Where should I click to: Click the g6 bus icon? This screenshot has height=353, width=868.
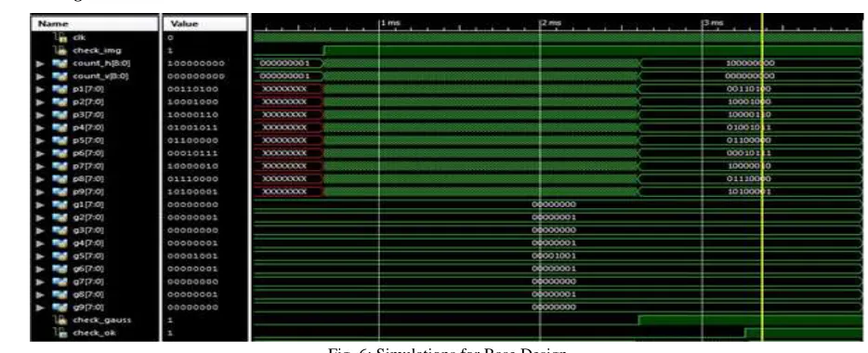59,268
